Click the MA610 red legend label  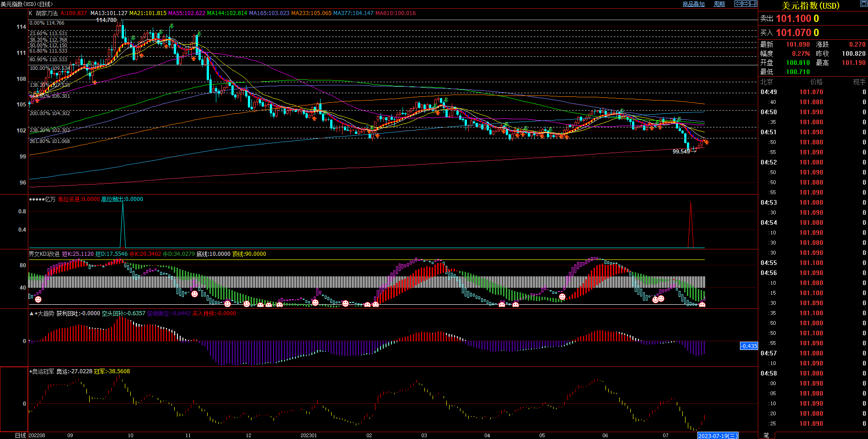pyautogui.click(x=396, y=13)
